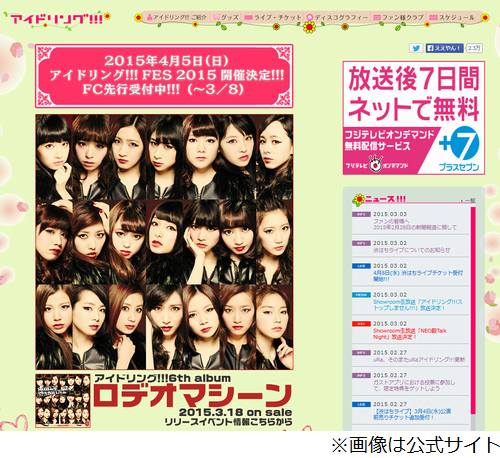Screen dimensions: 500x458
Task: Open the スケジュール menu item
Action: (451, 17)
